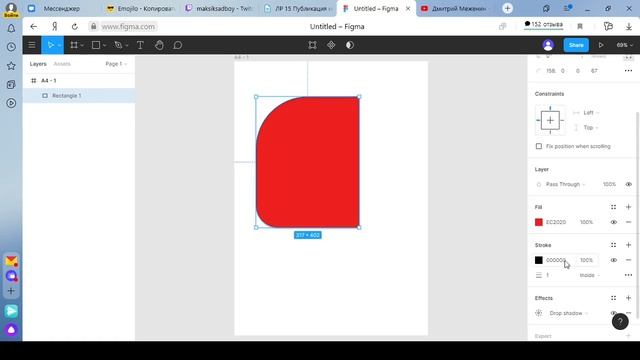Screen dimensions: 640x360
Task: Open the black stroke color swatch
Action: pos(539,260)
